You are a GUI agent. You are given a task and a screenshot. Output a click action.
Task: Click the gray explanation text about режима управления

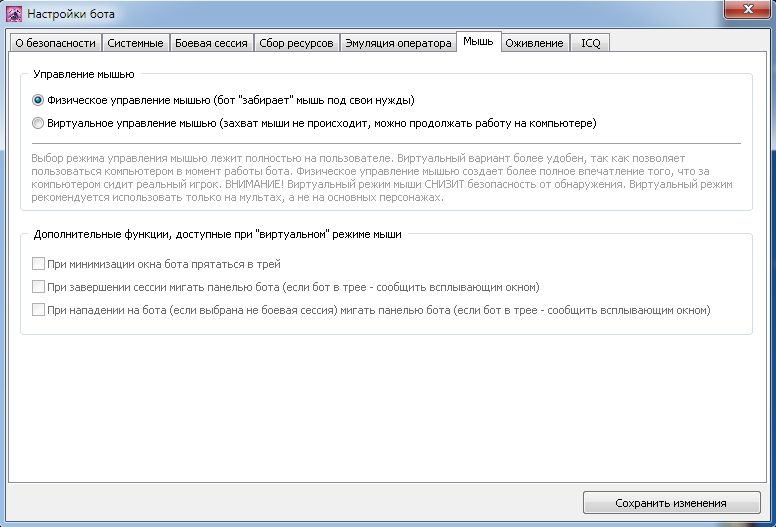coord(382,178)
